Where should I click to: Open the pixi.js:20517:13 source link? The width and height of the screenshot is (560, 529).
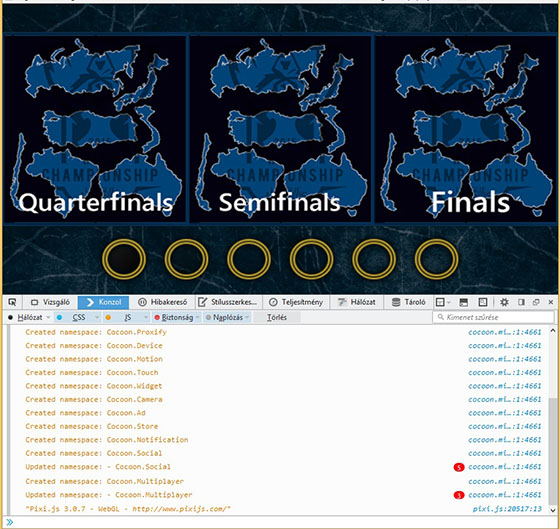tap(507, 509)
